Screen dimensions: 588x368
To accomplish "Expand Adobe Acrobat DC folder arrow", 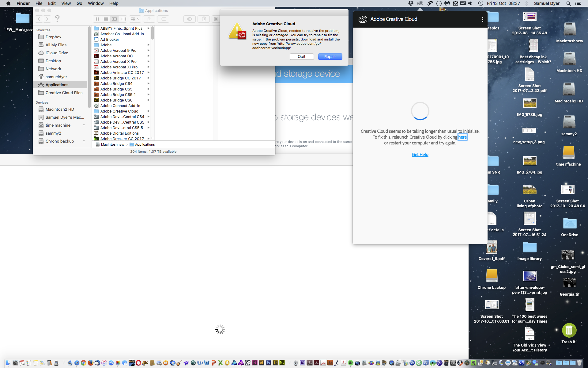I will [x=149, y=56].
